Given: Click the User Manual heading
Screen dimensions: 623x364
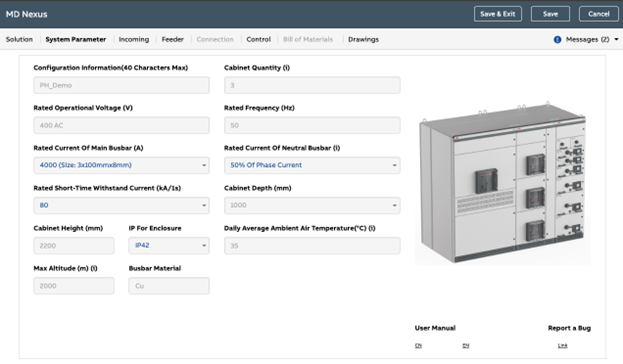Looking at the screenshot, I should coord(435,328).
